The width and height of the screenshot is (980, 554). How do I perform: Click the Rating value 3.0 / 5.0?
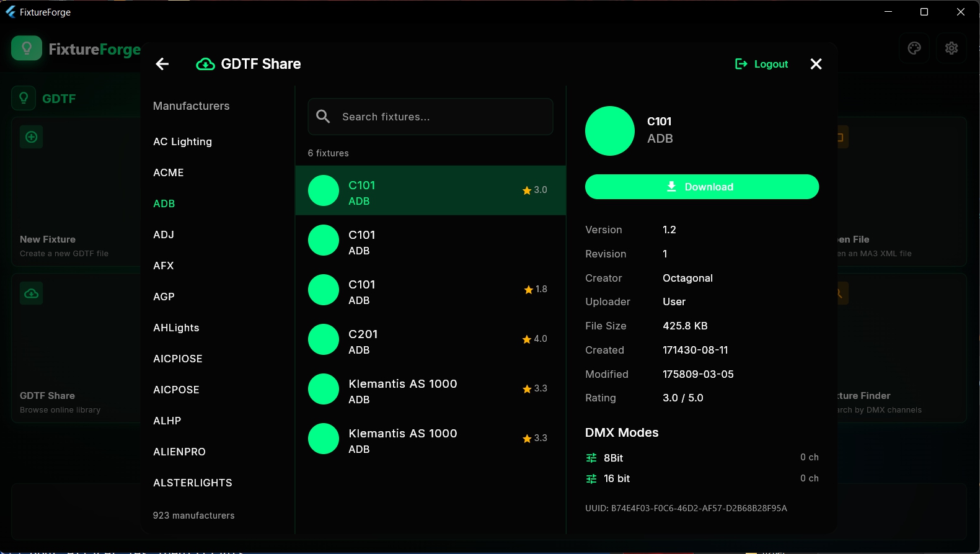[683, 398]
